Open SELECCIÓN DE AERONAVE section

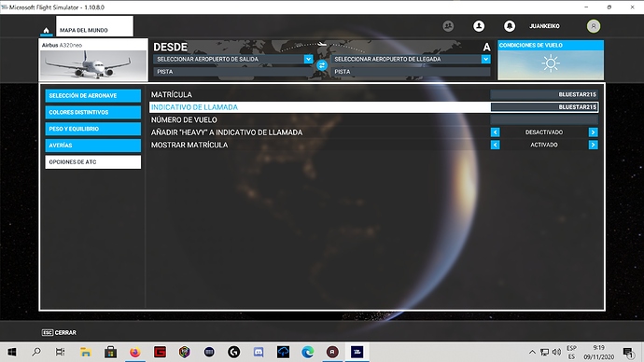[x=92, y=95]
